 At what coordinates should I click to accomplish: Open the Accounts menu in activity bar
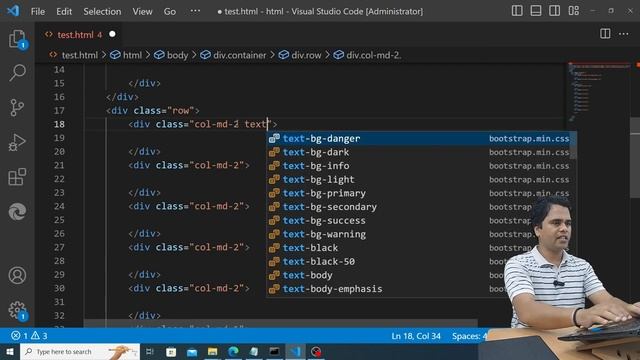17,276
